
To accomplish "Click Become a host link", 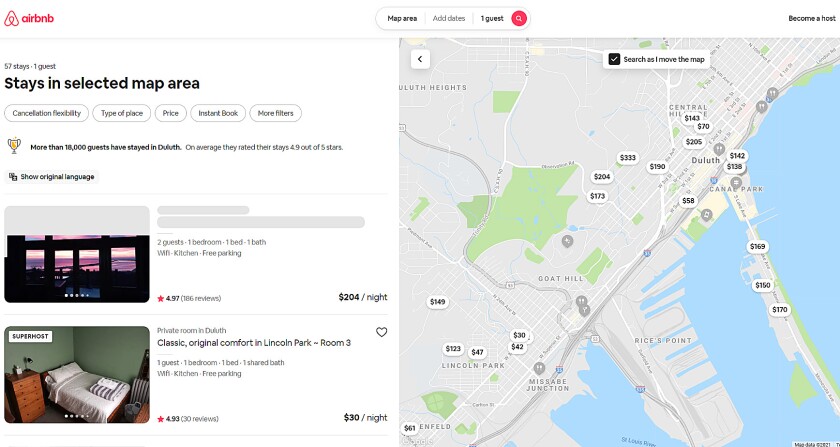I will coord(810,18).
